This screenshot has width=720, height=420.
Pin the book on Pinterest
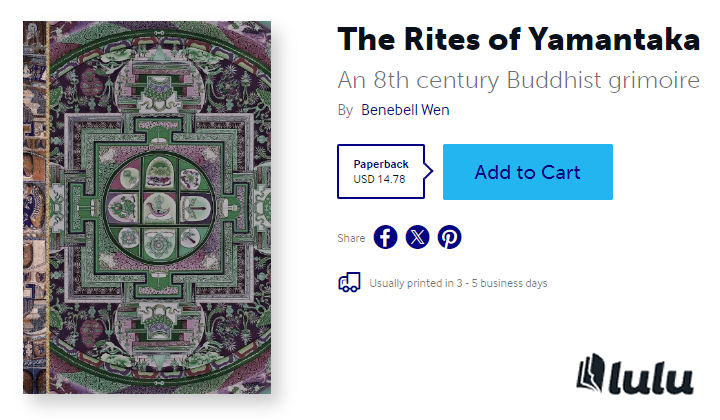point(450,237)
